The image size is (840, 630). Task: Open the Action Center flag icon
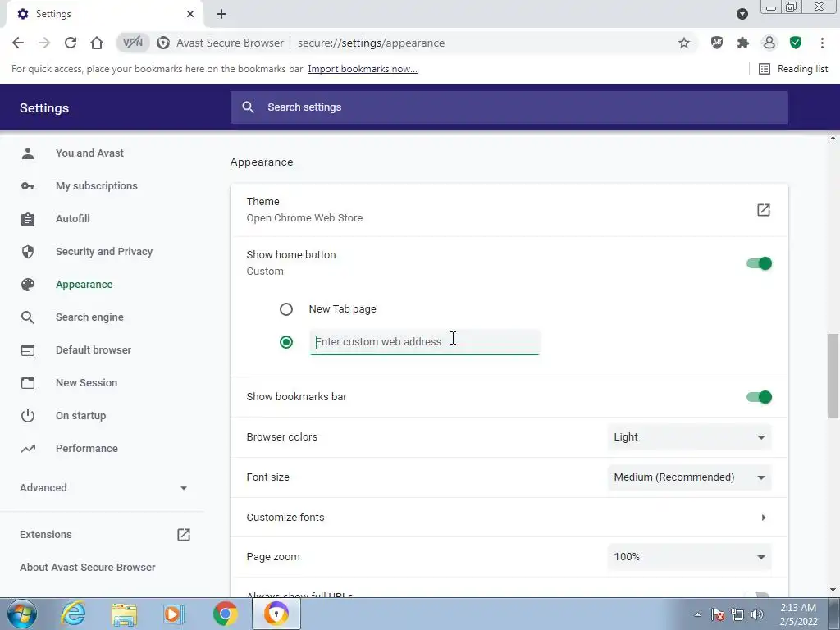pos(717,614)
